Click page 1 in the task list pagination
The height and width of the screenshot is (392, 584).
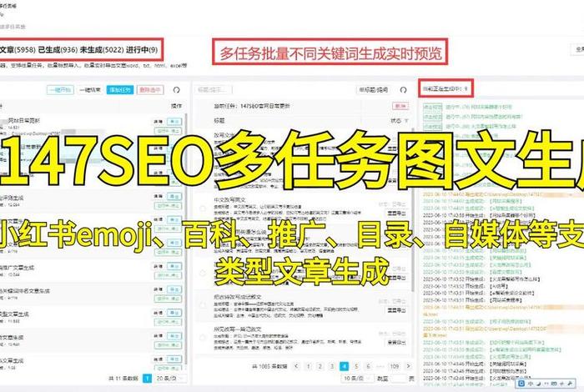tap(147, 378)
